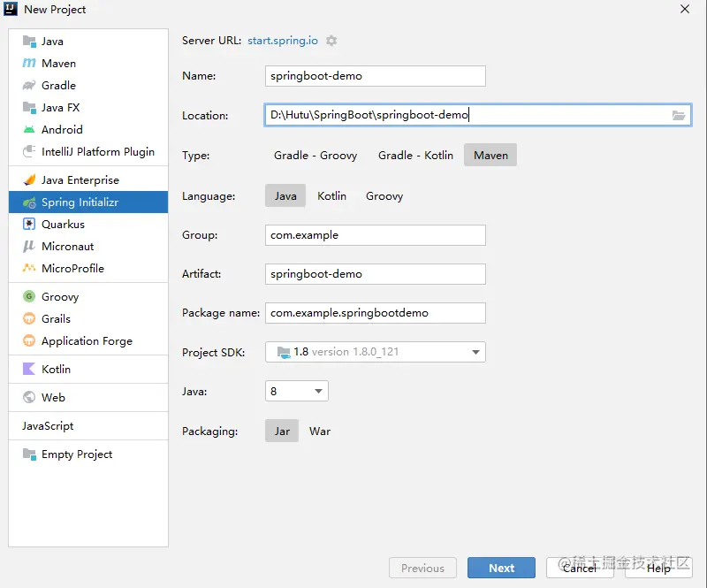Click the Java project type icon
This screenshot has width=707, height=588.
click(x=29, y=41)
